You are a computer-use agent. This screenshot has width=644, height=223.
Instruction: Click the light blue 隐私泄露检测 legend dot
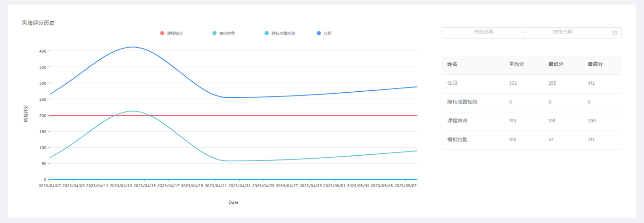[x=267, y=33]
